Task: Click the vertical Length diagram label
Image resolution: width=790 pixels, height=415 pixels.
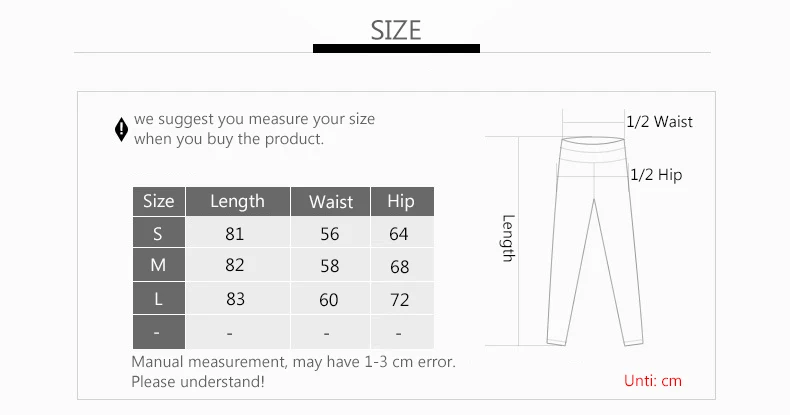Action: coord(508,238)
